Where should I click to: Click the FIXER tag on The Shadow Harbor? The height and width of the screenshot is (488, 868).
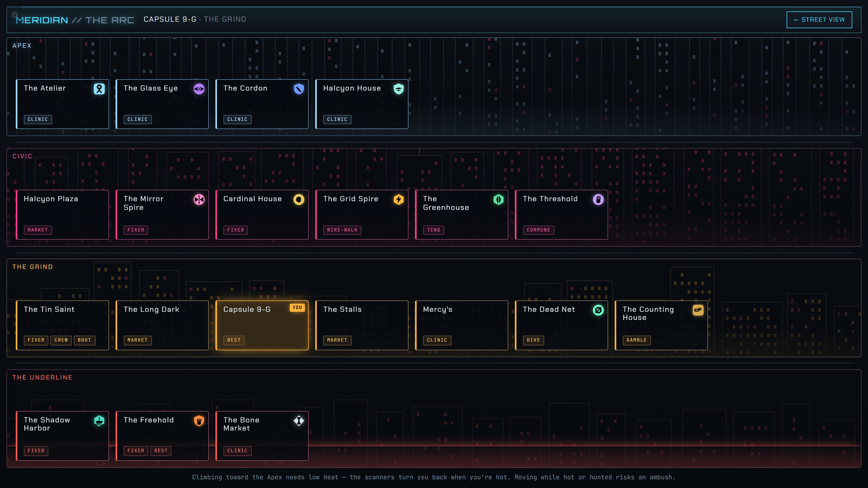coord(36,451)
